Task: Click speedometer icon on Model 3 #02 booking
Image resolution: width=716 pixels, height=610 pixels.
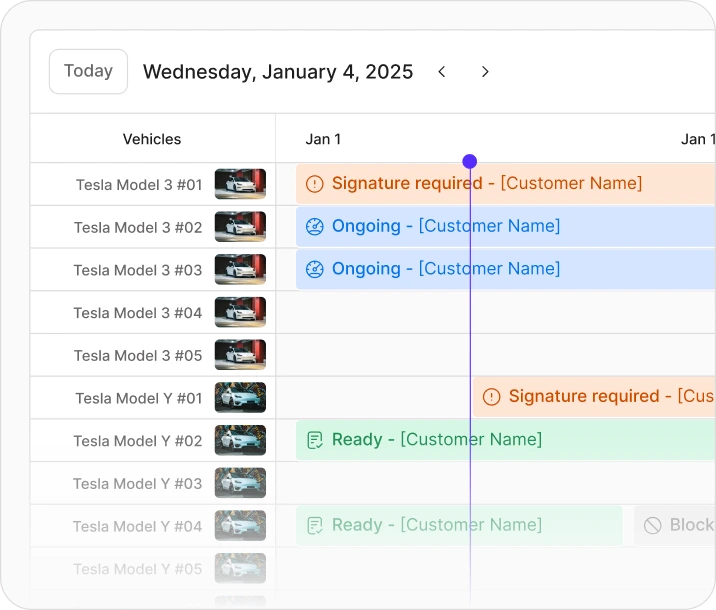Action: tap(315, 226)
